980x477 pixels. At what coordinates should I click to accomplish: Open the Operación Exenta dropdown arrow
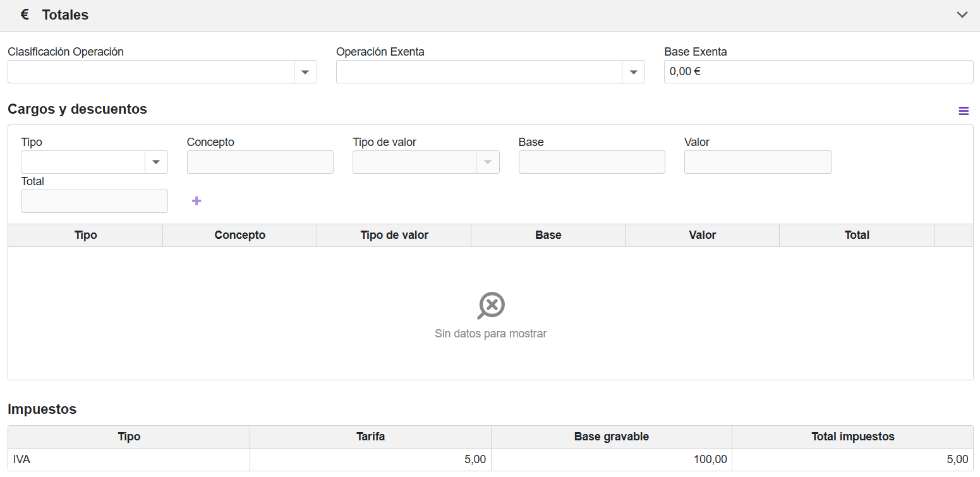pos(633,72)
